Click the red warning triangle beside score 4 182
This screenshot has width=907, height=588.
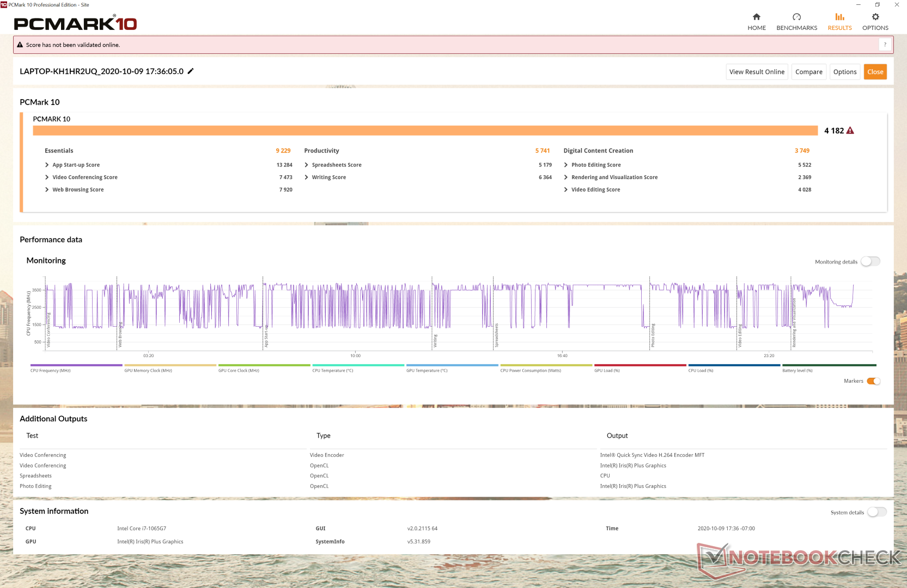[850, 131]
